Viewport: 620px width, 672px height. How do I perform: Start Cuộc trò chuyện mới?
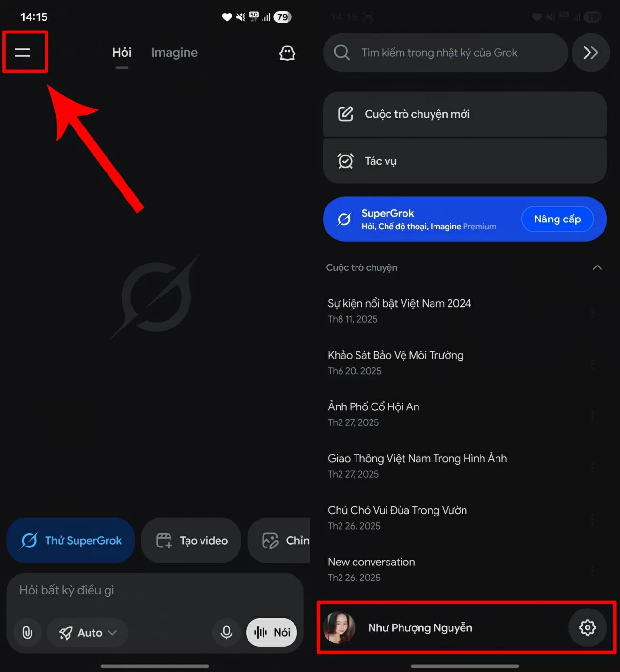(465, 114)
